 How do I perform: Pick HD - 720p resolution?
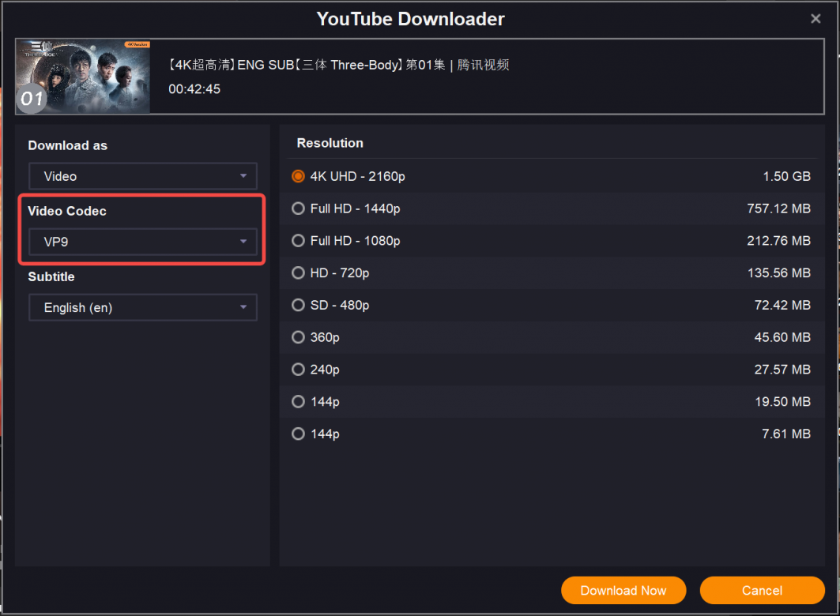pyautogui.click(x=299, y=273)
